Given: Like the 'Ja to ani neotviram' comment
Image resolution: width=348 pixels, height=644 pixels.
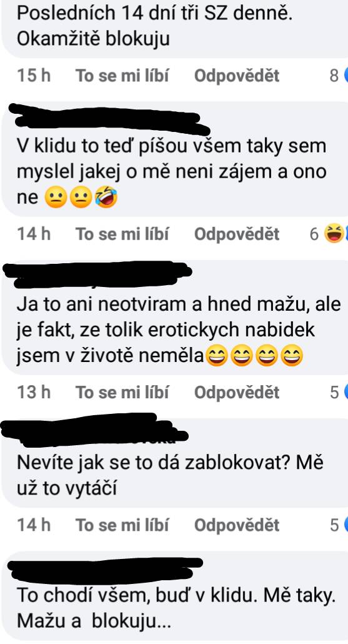Looking at the screenshot, I should tap(122, 392).
